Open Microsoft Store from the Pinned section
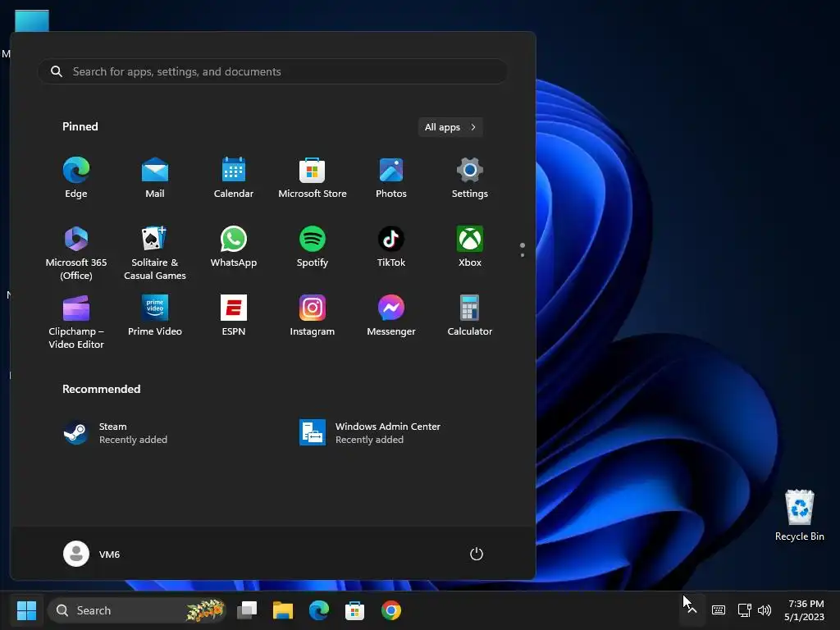This screenshot has width=840, height=630. (x=313, y=178)
